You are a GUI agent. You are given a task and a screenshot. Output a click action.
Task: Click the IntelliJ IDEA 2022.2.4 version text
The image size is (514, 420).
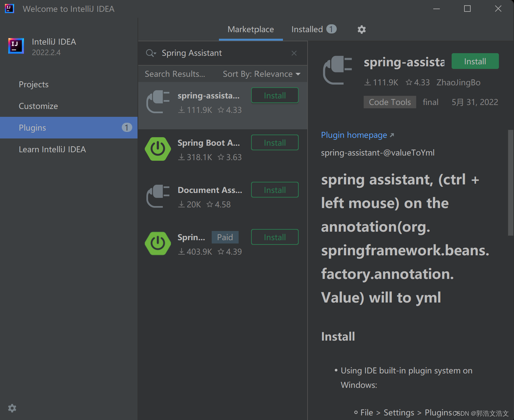click(x=46, y=52)
